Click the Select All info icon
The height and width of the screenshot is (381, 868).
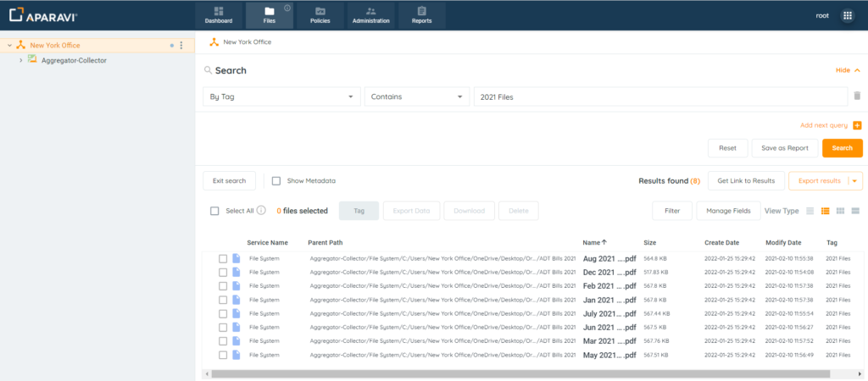coord(261,211)
